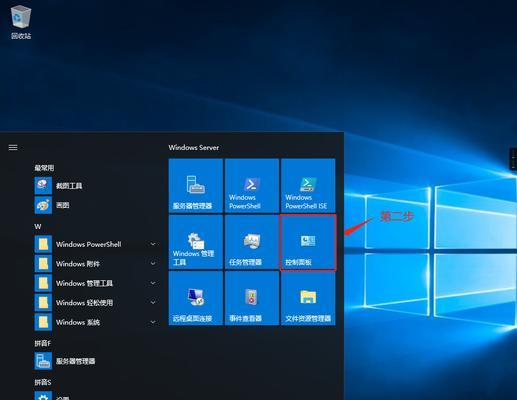Expand the Windows 轻松使用 folder chevron

(153, 303)
